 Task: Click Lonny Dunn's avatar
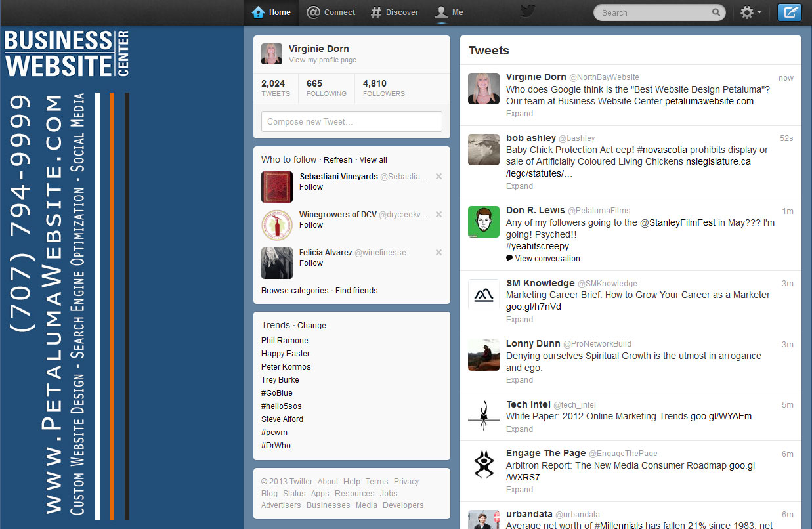[x=484, y=355]
